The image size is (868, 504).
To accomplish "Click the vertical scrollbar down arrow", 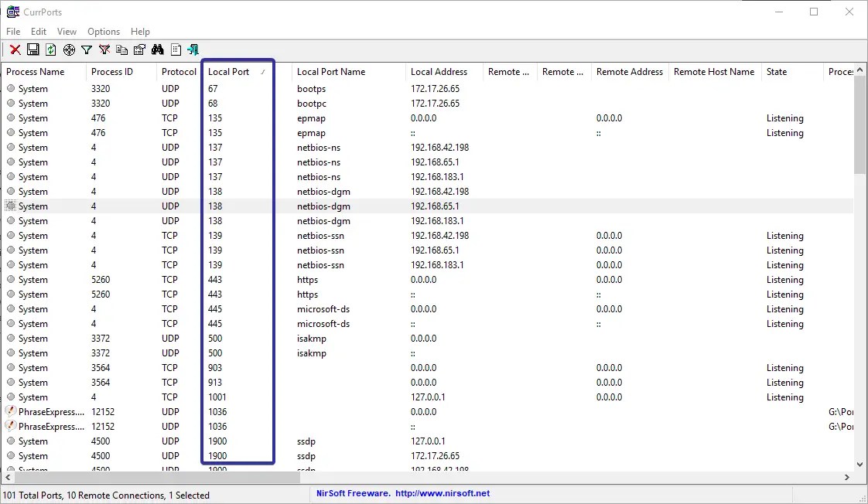I will (x=859, y=465).
